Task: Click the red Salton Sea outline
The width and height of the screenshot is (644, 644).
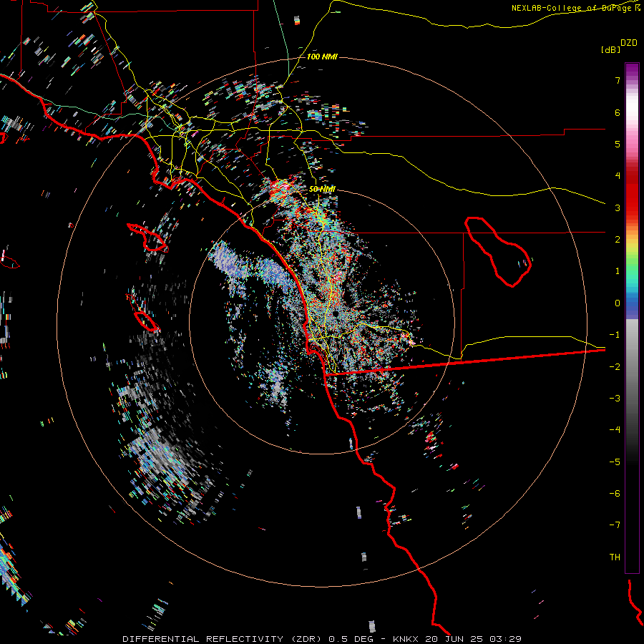Action: pos(498,252)
